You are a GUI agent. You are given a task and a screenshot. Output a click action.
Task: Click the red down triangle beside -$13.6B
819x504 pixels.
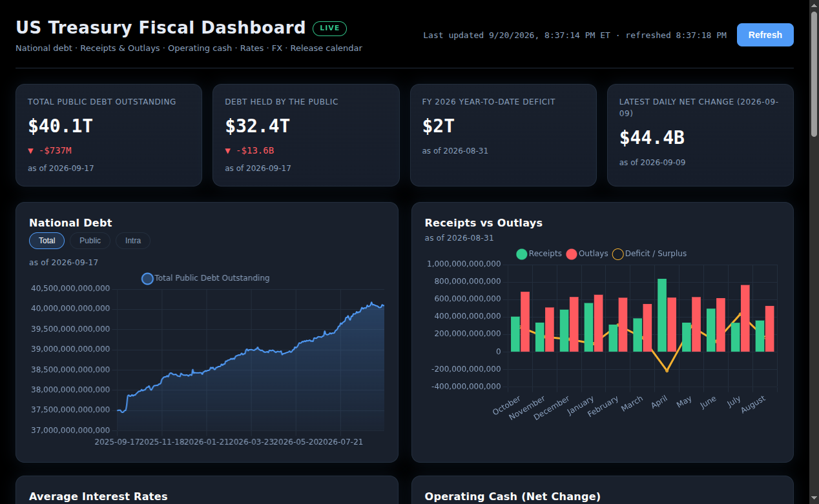pyautogui.click(x=228, y=151)
